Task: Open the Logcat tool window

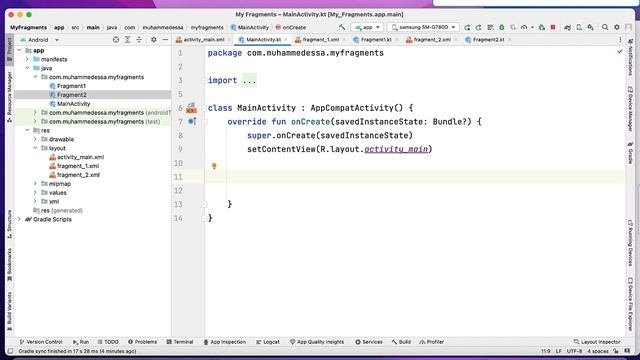Action: [268, 342]
